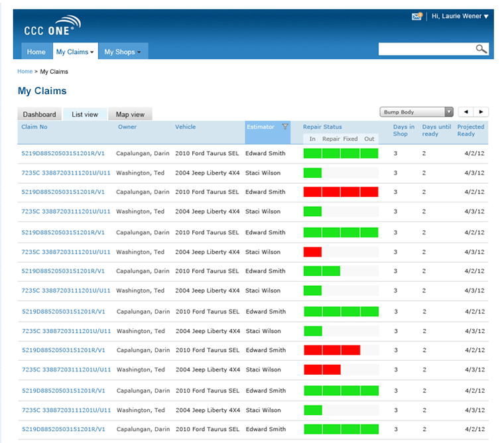
Task: Sort by the Owner column header
Action: click(x=127, y=127)
